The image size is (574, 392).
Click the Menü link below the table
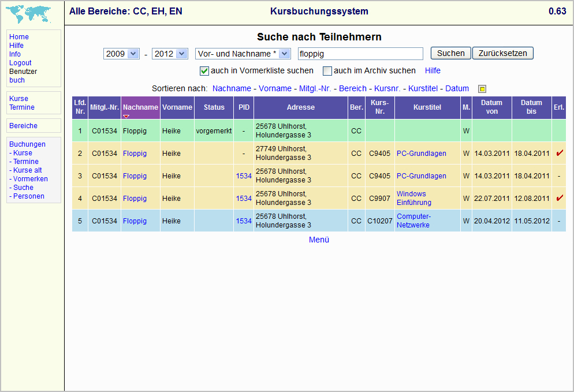pyautogui.click(x=319, y=240)
